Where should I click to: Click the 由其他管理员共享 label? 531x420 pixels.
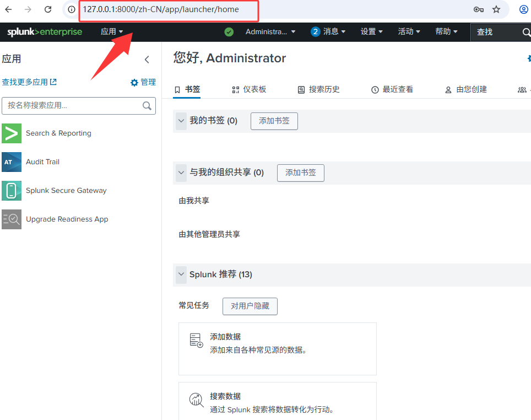[x=209, y=234]
